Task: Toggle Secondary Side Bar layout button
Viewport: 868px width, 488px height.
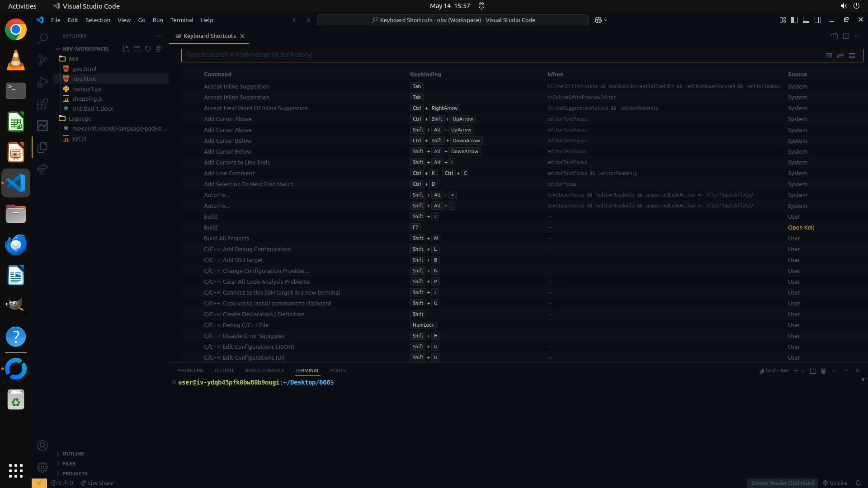Action: coord(818,20)
